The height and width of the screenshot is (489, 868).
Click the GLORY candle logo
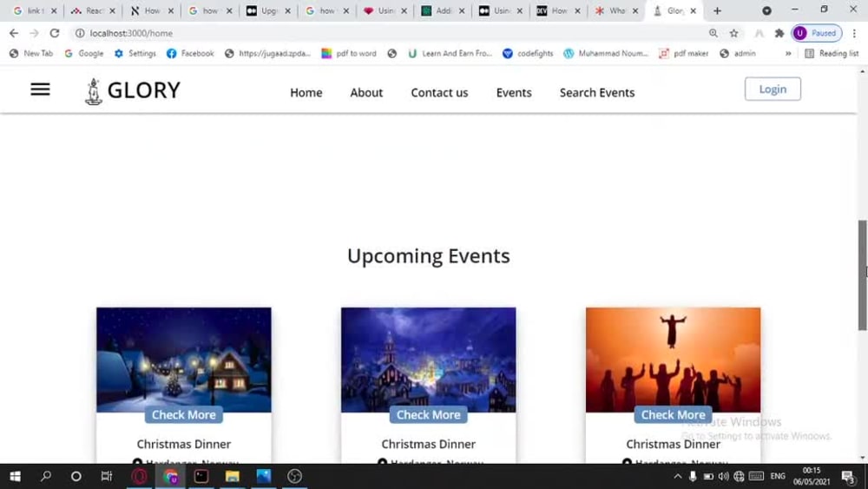pyautogui.click(x=94, y=91)
